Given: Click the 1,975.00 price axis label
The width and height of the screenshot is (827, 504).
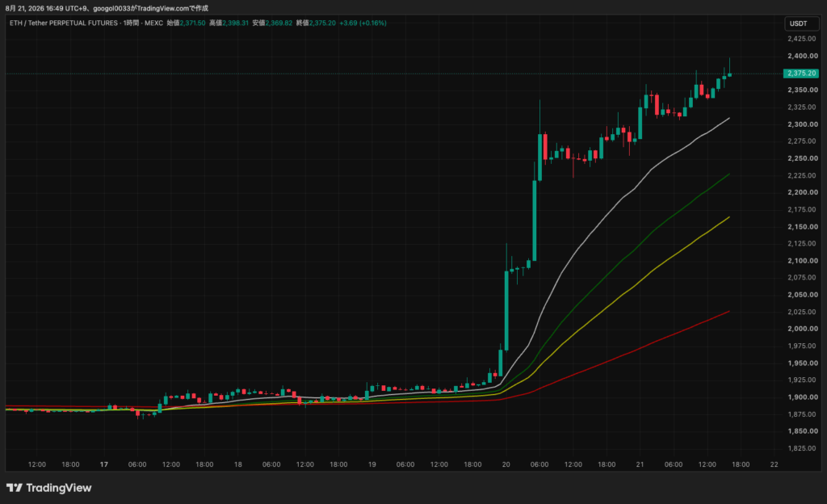Looking at the screenshot, I should (x=802, y=346).
